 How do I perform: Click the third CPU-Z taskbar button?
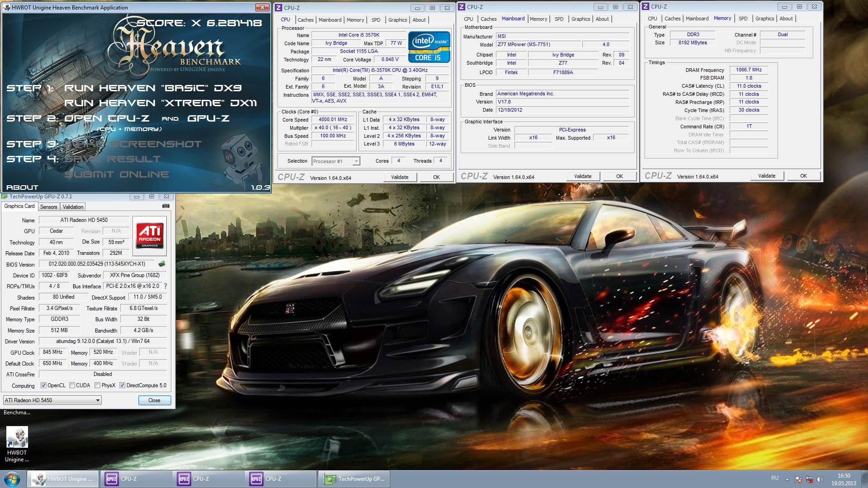280,479
